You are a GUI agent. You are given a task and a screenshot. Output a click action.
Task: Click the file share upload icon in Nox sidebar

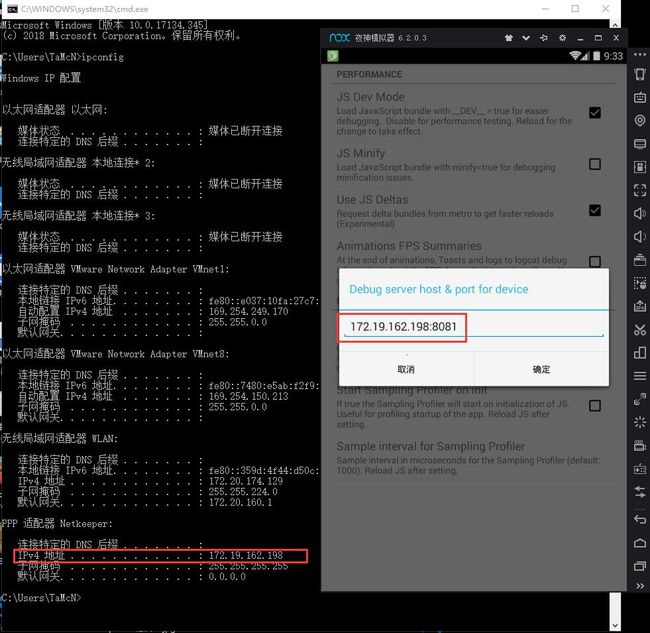click(640, 306)
